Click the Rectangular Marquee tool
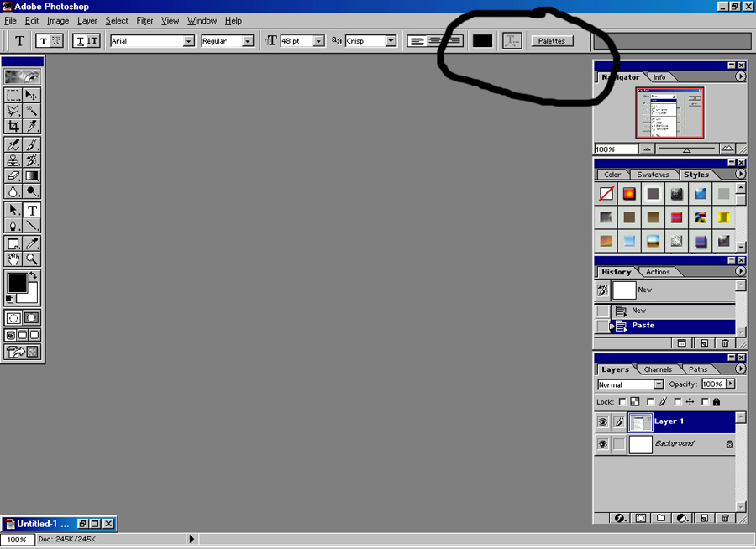The image size is (756, 549). tap(13, 95)
